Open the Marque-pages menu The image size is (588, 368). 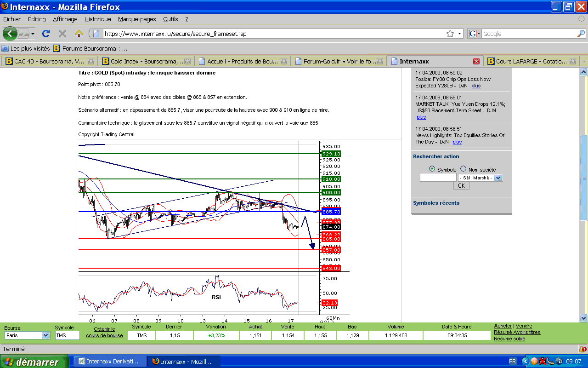tap(137, 19)
